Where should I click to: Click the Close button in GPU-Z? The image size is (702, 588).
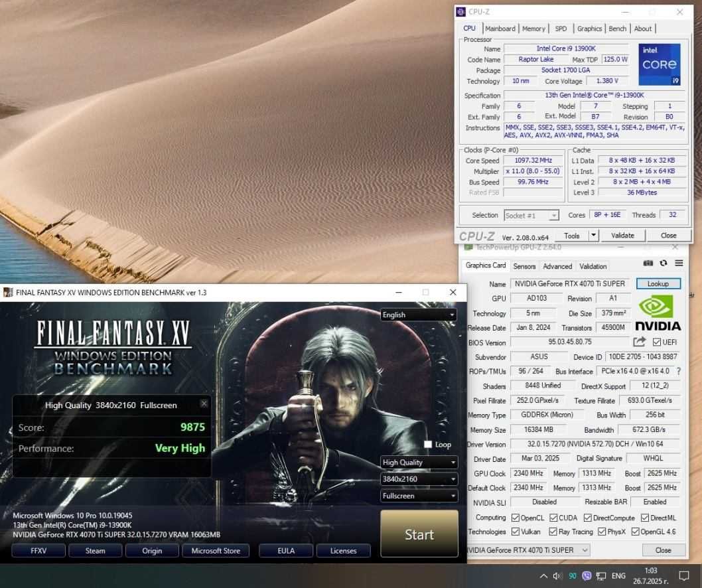pyautogui.click(x=663, y=550)
